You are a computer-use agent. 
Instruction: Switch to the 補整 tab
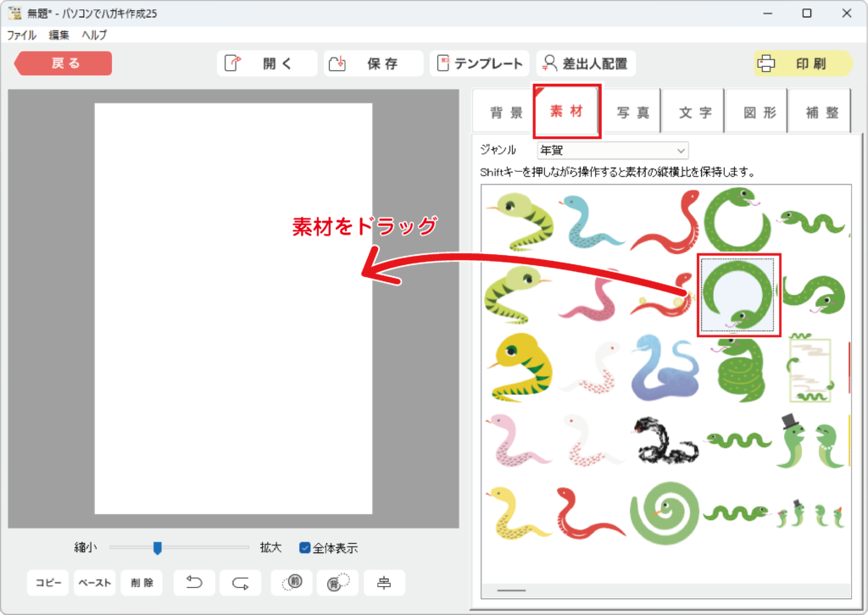point(821,113)
